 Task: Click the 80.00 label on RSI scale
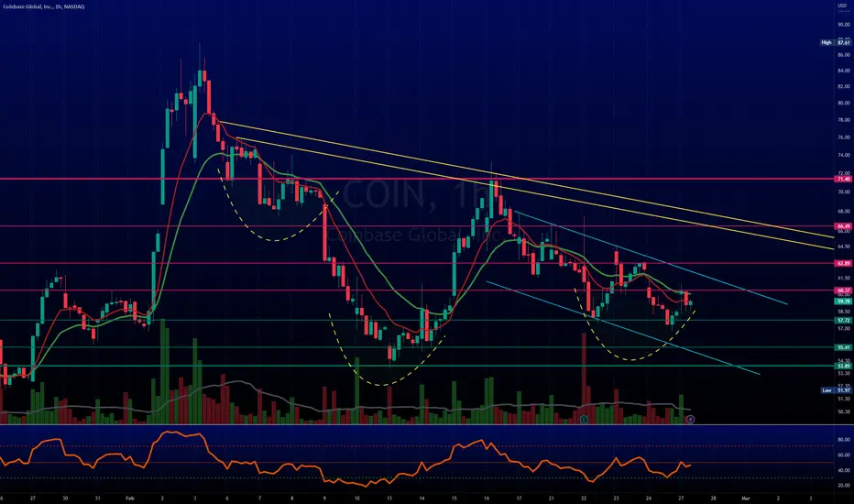(844, 439)
